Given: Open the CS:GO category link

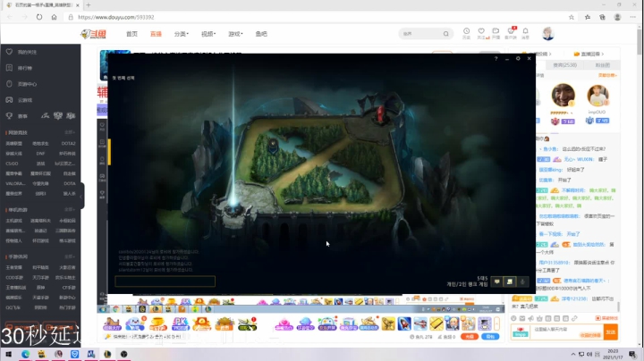Looking at the screenshot, I should (12, 164).
